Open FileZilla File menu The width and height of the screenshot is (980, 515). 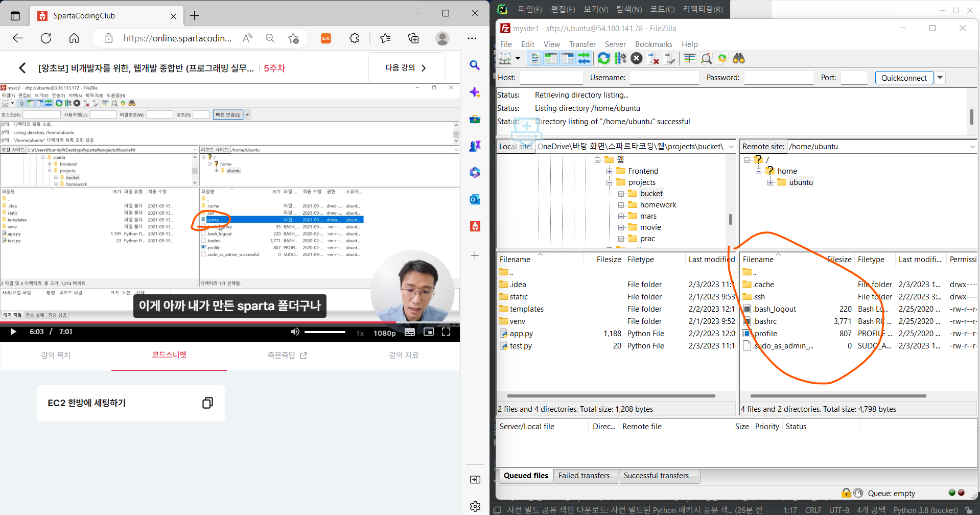click(506, 44)
